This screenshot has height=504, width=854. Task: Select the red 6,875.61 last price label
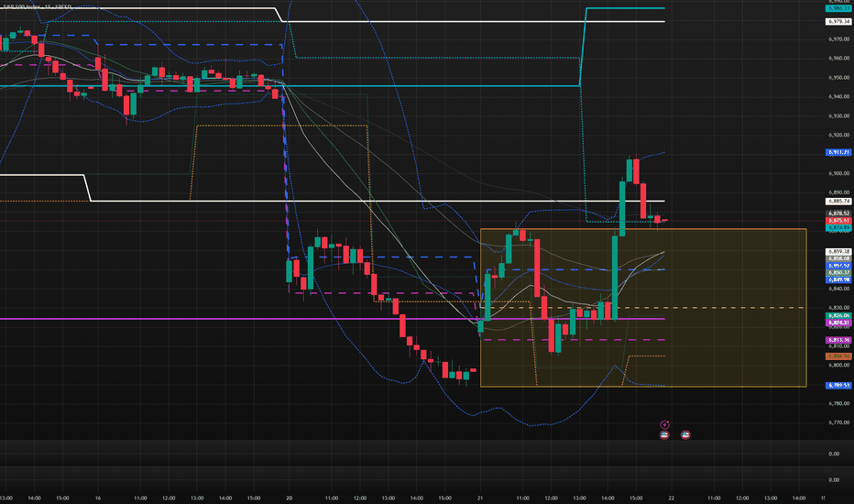click(x=838, y=221)
